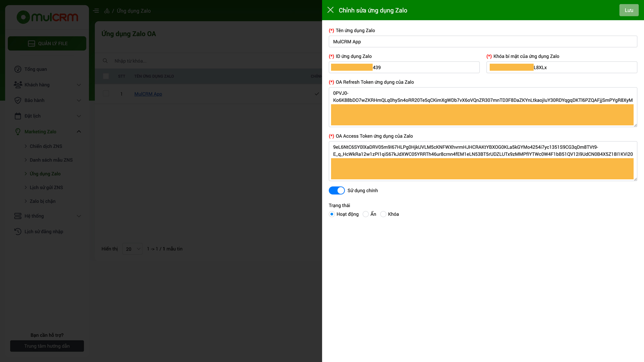Click the Lưu save button
This screenshot has height=362, width=644.
coord(629,10)
